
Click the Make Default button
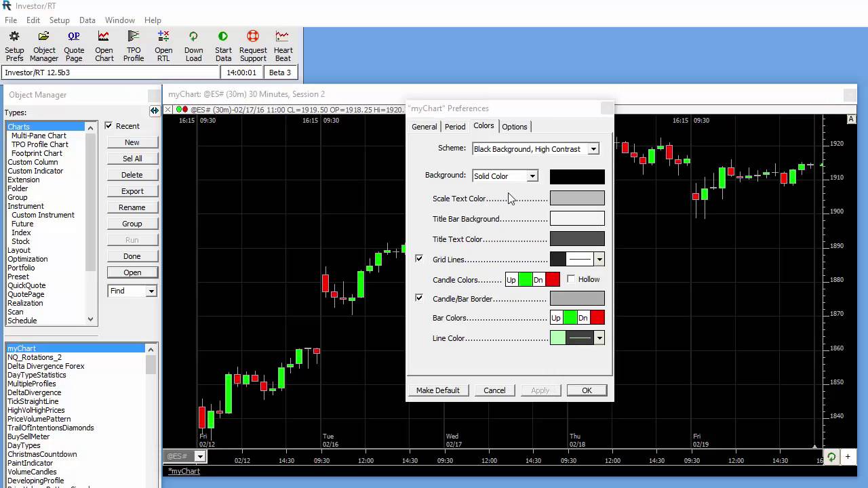pos(438,390)
